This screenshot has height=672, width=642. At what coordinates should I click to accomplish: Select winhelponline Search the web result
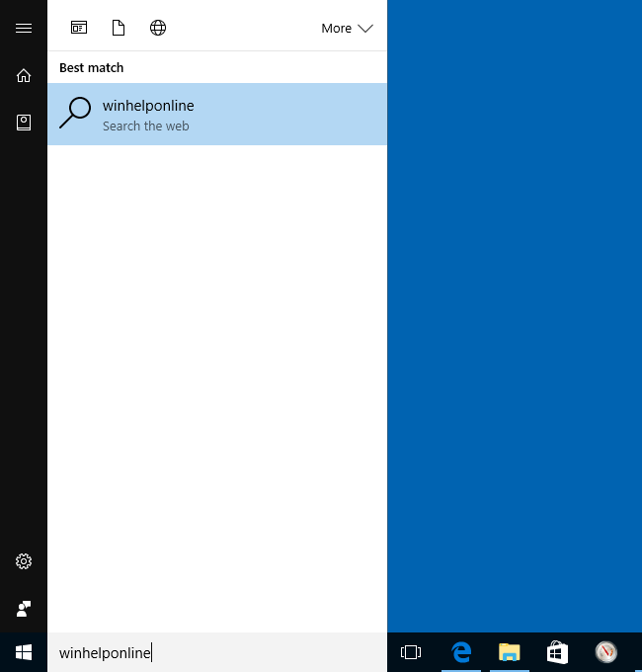(x=217, y=114)
